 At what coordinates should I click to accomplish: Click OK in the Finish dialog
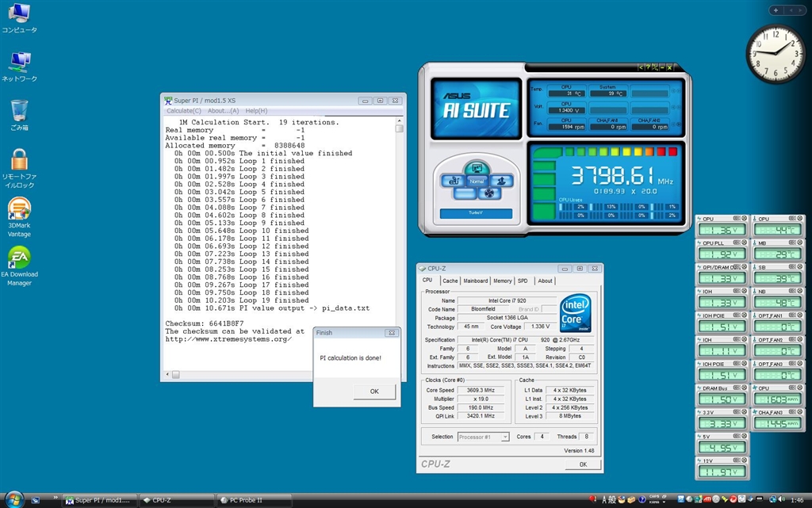(x=374, y=392)
